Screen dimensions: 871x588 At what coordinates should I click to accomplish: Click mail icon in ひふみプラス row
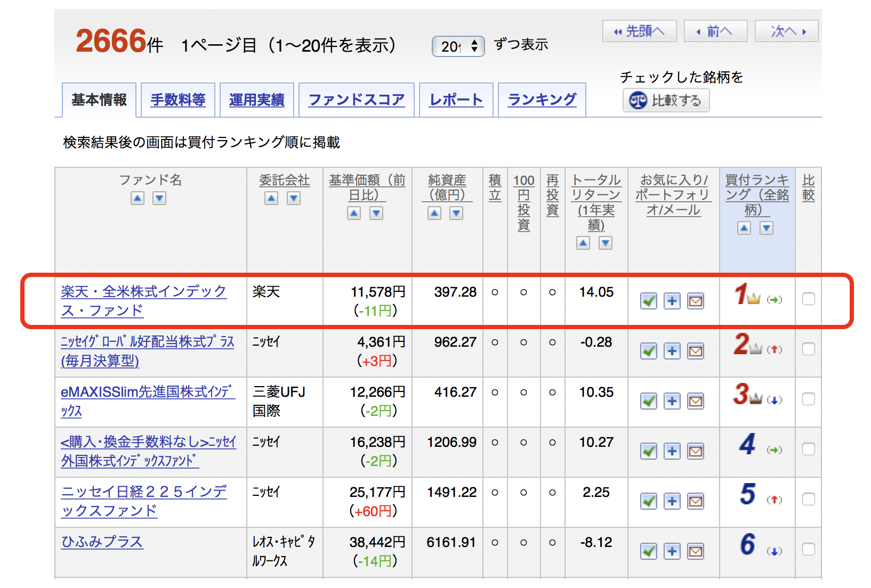coord(696,551)
